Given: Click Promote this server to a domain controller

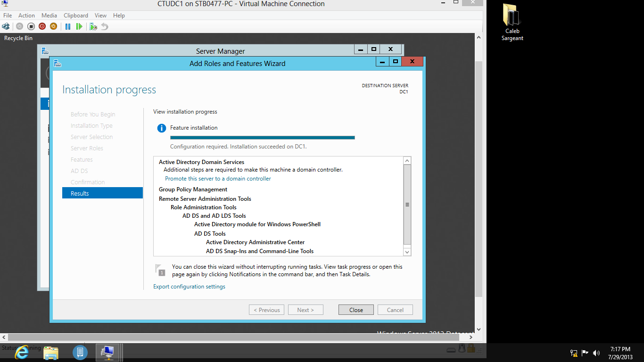Looking at the screenshot, I should pyautogui.click(x=218, y=179).
